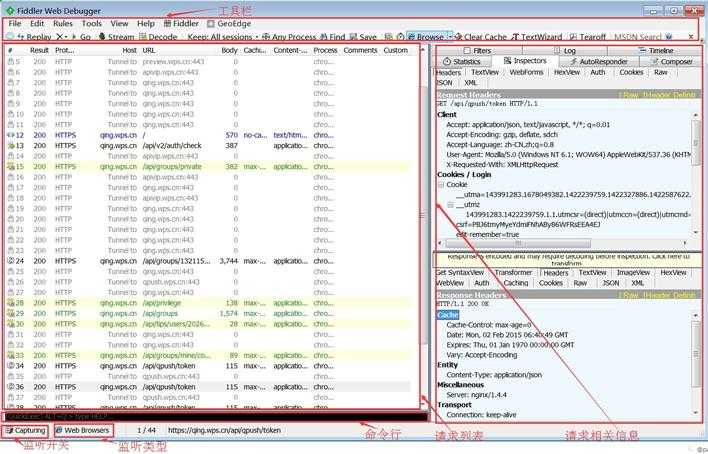The image size is (708, 454).
Task: Select the response ImageView tab
Action: coord(633,272)
